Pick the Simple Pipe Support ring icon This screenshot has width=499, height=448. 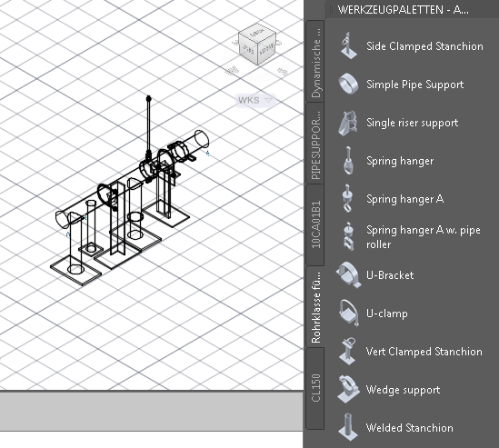pos(348,84)
